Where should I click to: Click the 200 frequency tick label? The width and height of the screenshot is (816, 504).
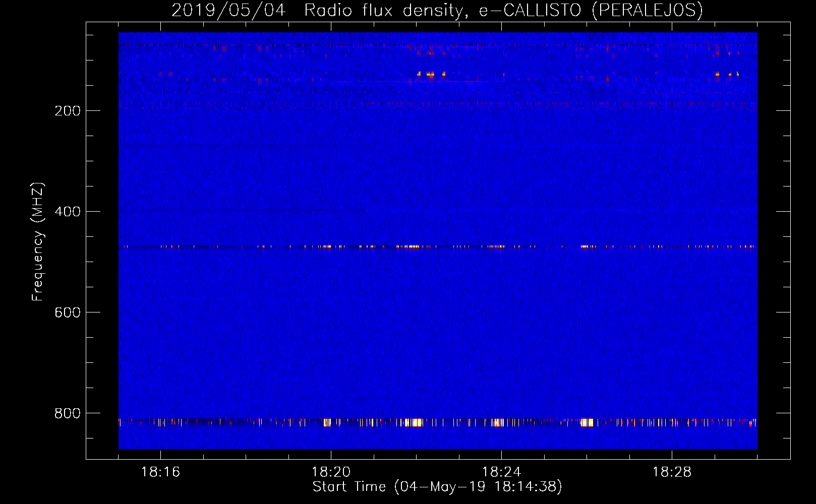[68, 111]
